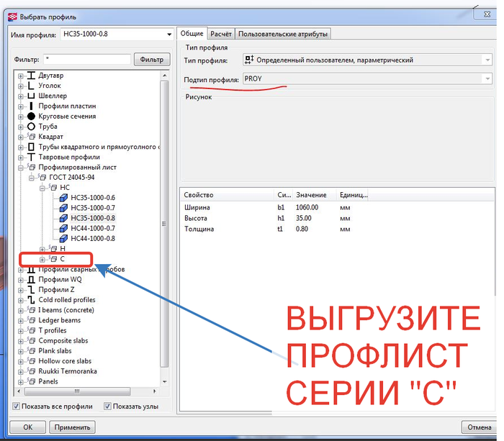Switch to the Расчёт tab
This screenshot has width=504, height=441.
[220, 34]
